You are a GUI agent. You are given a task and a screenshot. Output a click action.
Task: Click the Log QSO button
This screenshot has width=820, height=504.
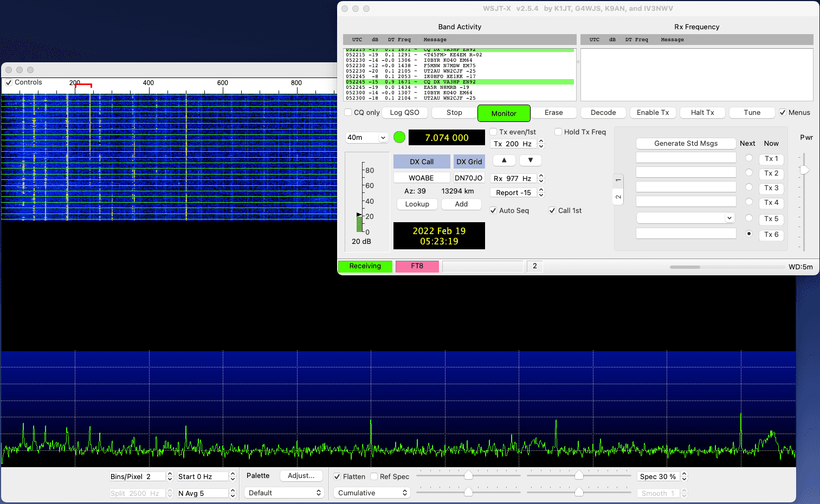405,113
